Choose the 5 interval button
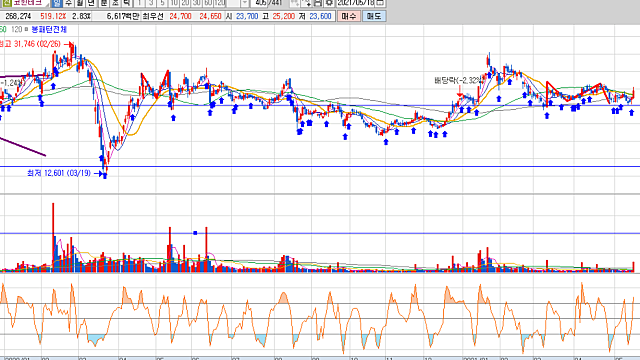Image resolution: width=640 pixels, height=360 pixels. (x=162, y=3)
